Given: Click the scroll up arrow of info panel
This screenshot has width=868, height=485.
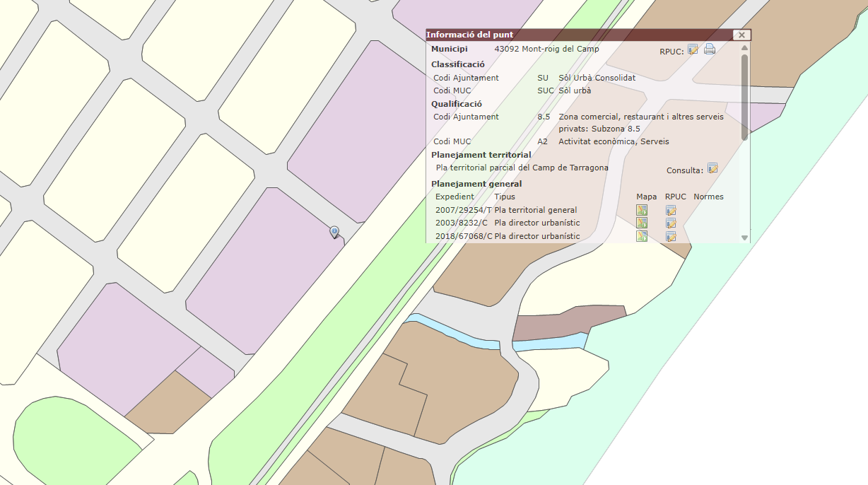Looking at the screenshot, I should 744,48.
